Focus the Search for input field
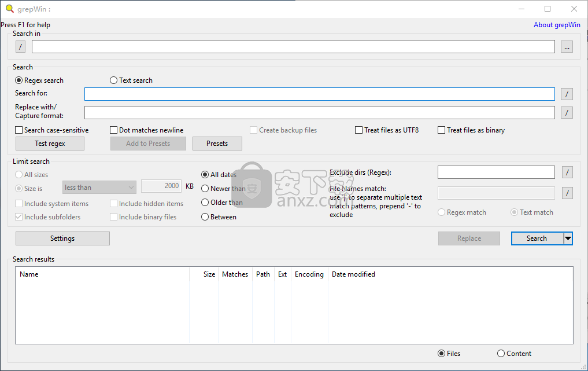 click(x=320, y=94)
